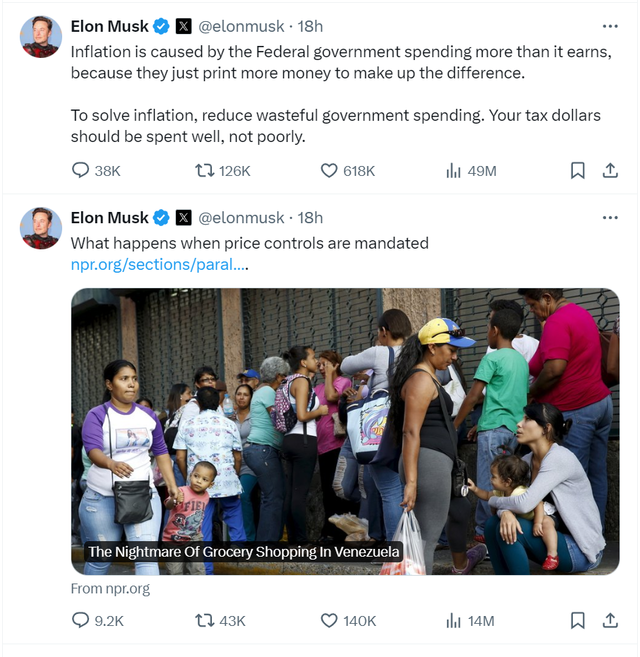The height and width of the screenshot is (657, 640).
Task: Reply to the tweet with 9.2K comments
Action: pyautogui.click(x=98, y=621)
